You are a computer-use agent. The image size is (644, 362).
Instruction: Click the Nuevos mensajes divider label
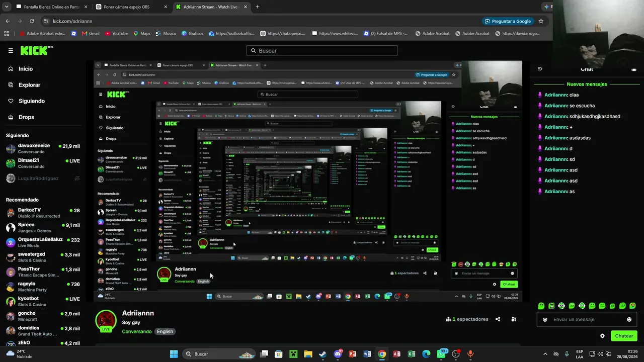587,84
